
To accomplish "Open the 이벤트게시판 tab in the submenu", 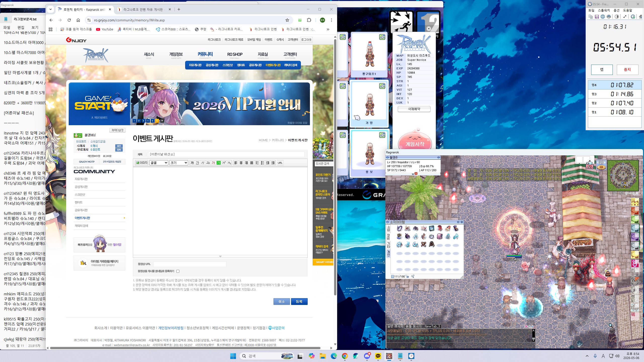I will (273, 65).
